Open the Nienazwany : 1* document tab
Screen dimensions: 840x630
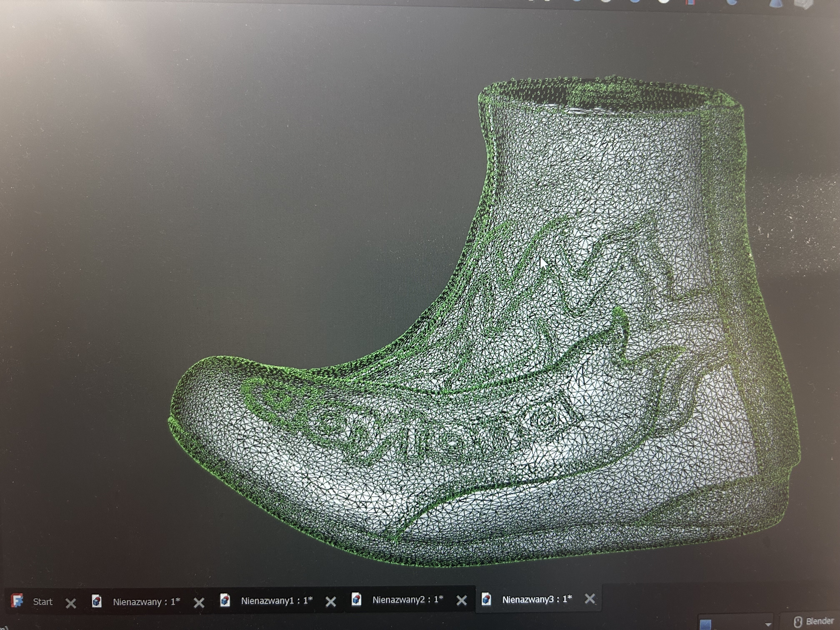(x=146, y=602)
